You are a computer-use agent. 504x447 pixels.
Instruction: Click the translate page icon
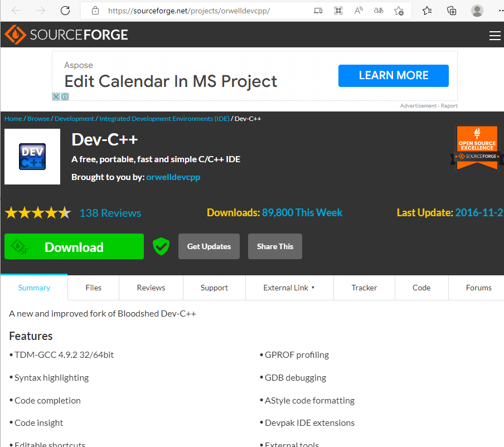point(379,11)
